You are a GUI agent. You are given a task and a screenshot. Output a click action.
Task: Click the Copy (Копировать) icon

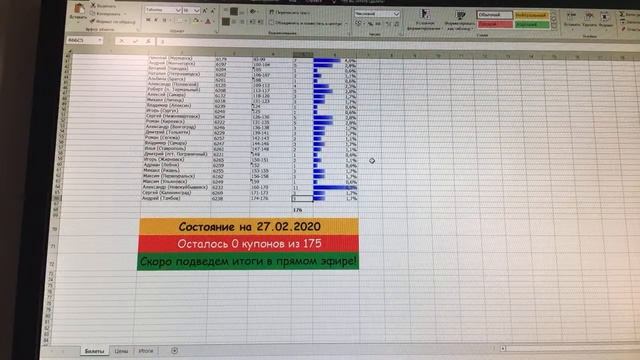(93, 13)
